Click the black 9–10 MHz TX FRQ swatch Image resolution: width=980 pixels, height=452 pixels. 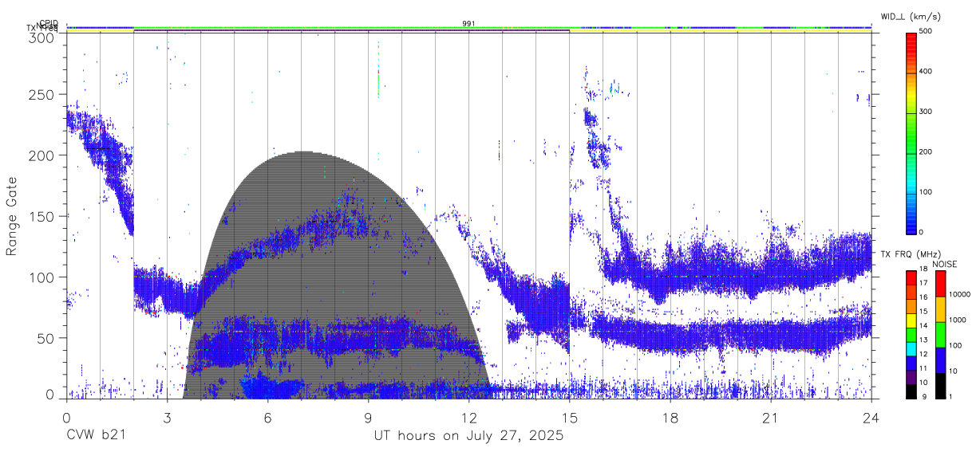tap(911, 391)
